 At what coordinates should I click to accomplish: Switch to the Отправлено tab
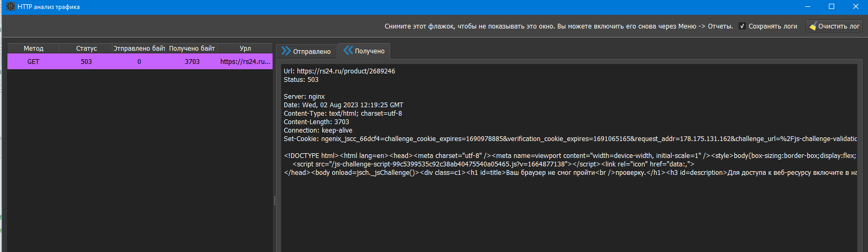click(306, 51)
